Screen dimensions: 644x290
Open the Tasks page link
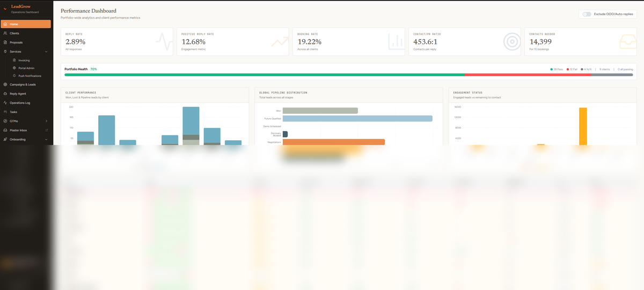tap(26, 112)
